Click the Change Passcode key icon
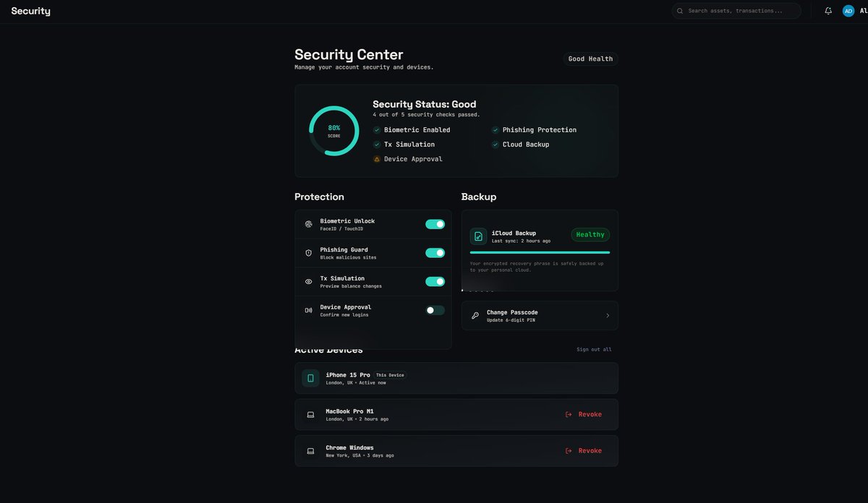This screenshot has height=503, width=868. point(475,316)
